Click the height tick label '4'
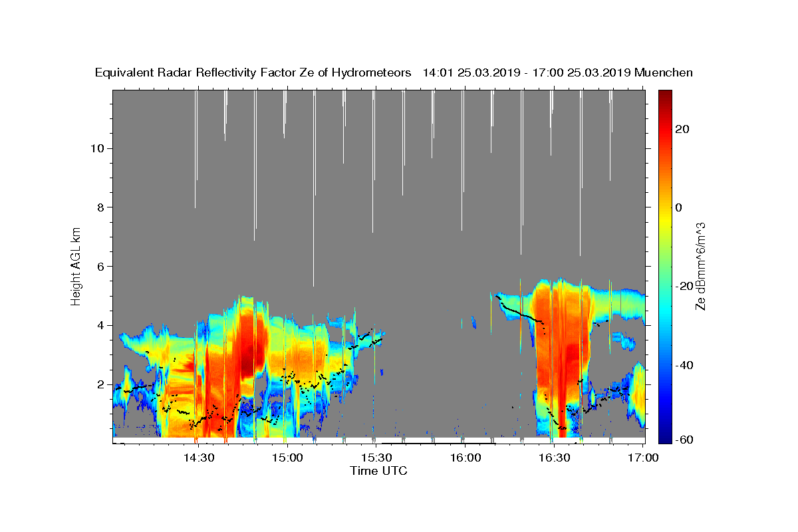Image resolution: width=798 pixels, height=532 pixels. click(100, 325)
